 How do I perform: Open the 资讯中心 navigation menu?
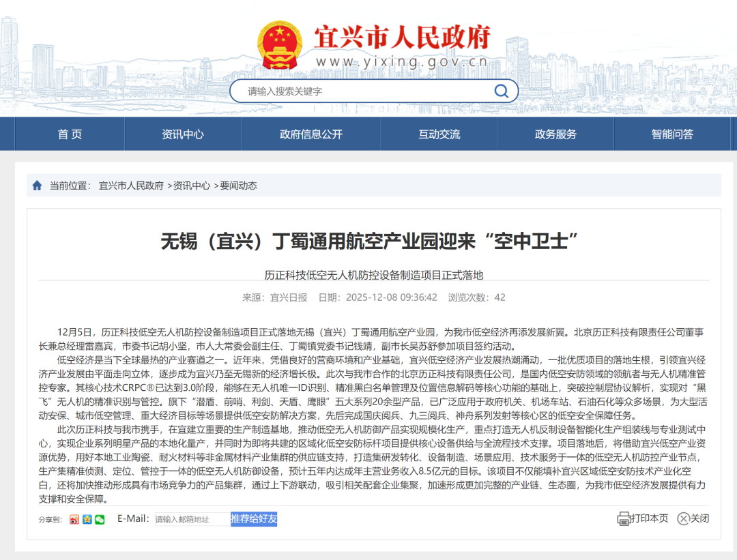[183, 134]
